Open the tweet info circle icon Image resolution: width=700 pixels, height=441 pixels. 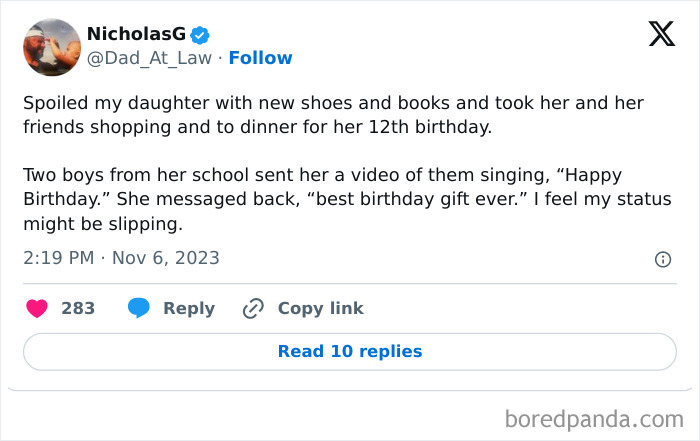pyautogui.click(x=662, y=259)
